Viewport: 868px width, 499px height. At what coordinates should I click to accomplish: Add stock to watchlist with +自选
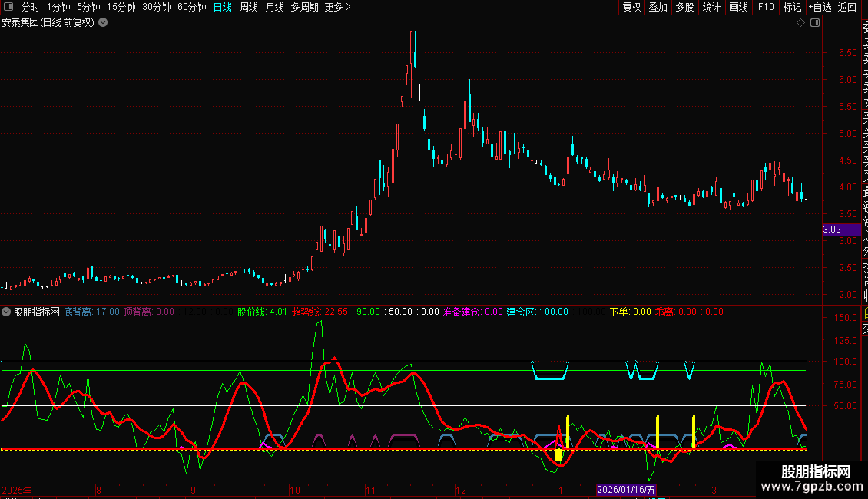[819, 7]
